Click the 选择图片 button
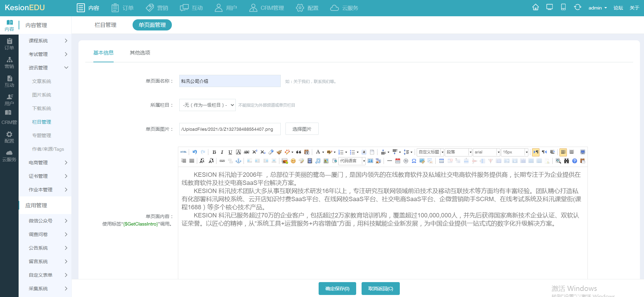 pyautogui.click(x=302, y=129)
